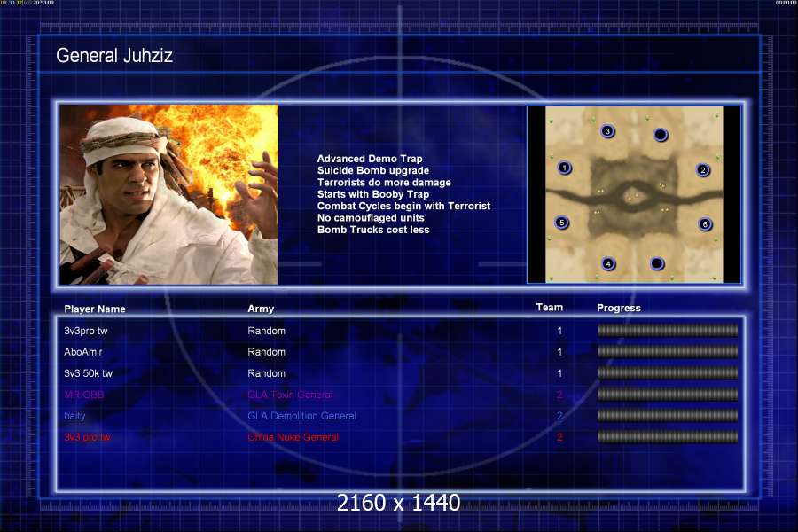Select start position marker 6 on the map
Viewport: 798px width, 532px height.
(x=705, y=224)
